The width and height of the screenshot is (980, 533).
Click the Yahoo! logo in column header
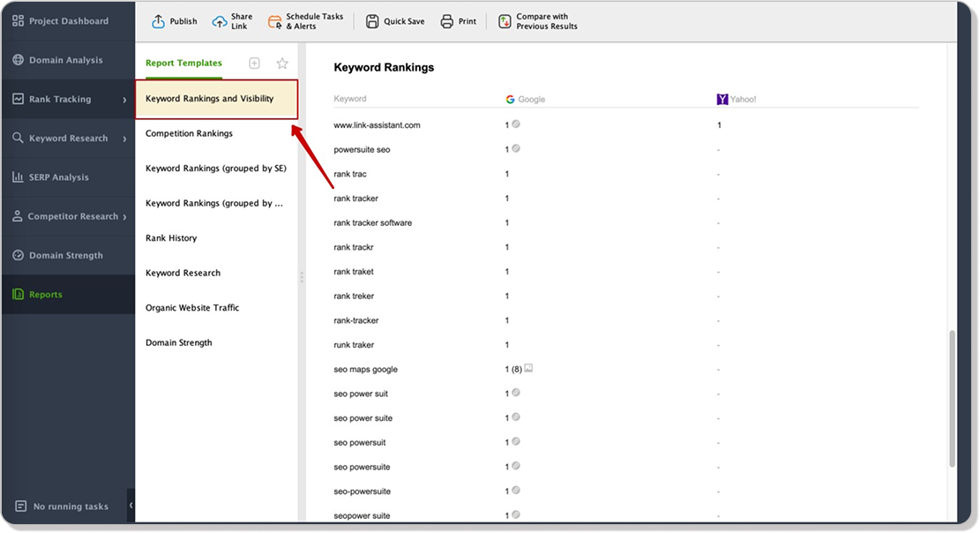tap(722, 100)
